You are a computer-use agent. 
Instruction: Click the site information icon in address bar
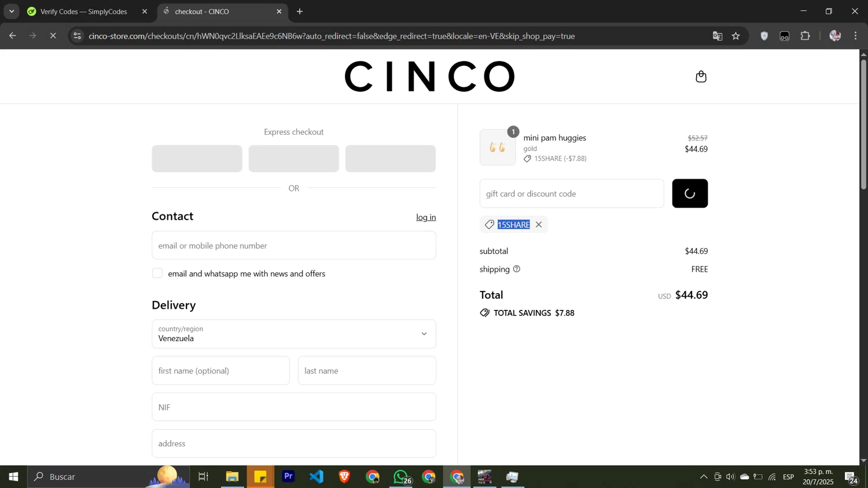pyautogui.click(x=77, y=36)
